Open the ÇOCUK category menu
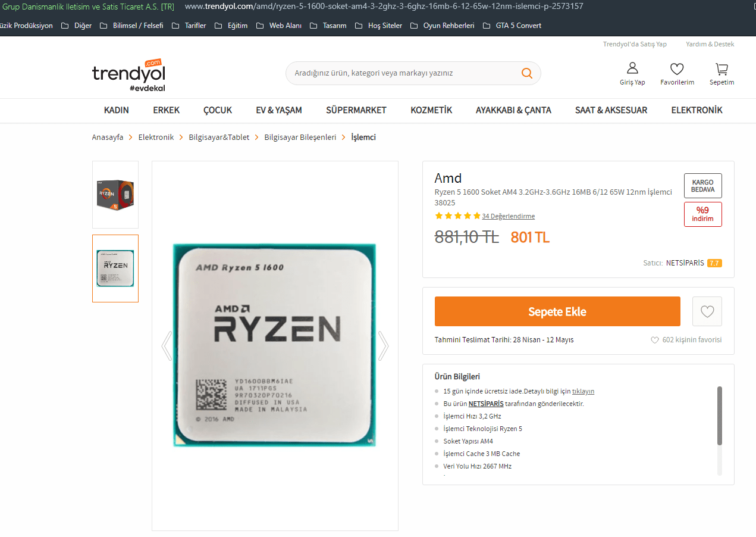This screenshot has width=756, height=537. tap(218, 110)
